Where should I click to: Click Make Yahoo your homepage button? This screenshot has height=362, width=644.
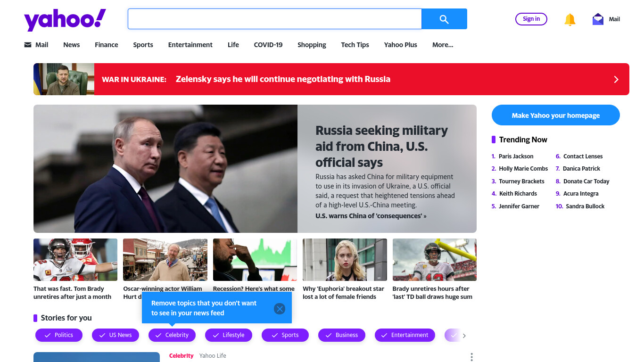click(556, 115)
